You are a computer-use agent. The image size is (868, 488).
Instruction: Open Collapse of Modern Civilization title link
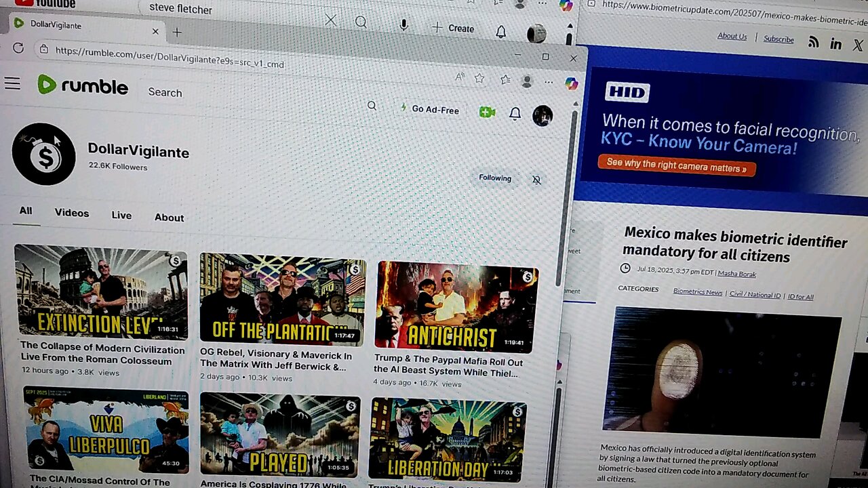tap(102, 355)
